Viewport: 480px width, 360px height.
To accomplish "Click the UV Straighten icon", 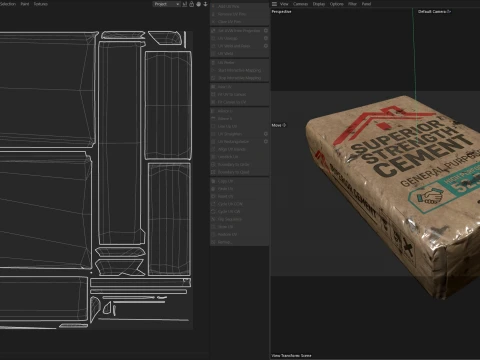I will click(214, 134).
